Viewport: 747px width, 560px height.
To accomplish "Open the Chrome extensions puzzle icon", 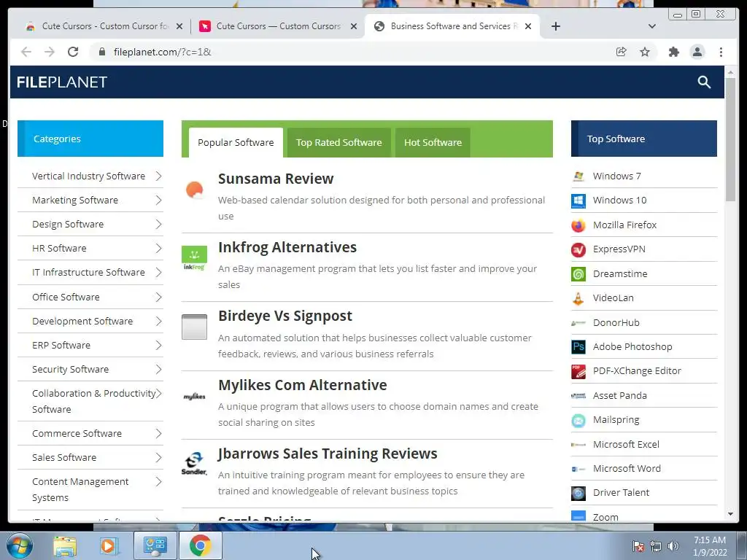I will point(673,52).
